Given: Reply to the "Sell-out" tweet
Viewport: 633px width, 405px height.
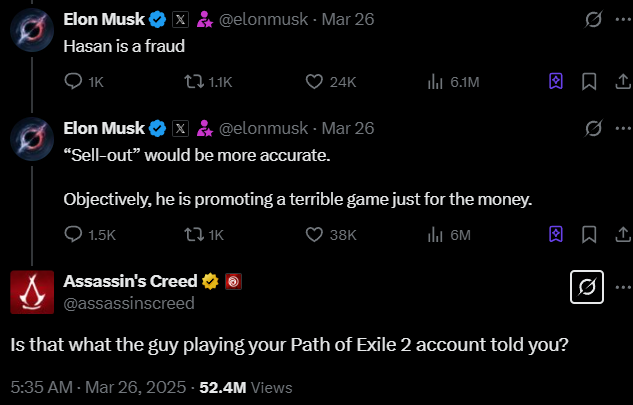Looking at the screenshot, I should point(73,235).
